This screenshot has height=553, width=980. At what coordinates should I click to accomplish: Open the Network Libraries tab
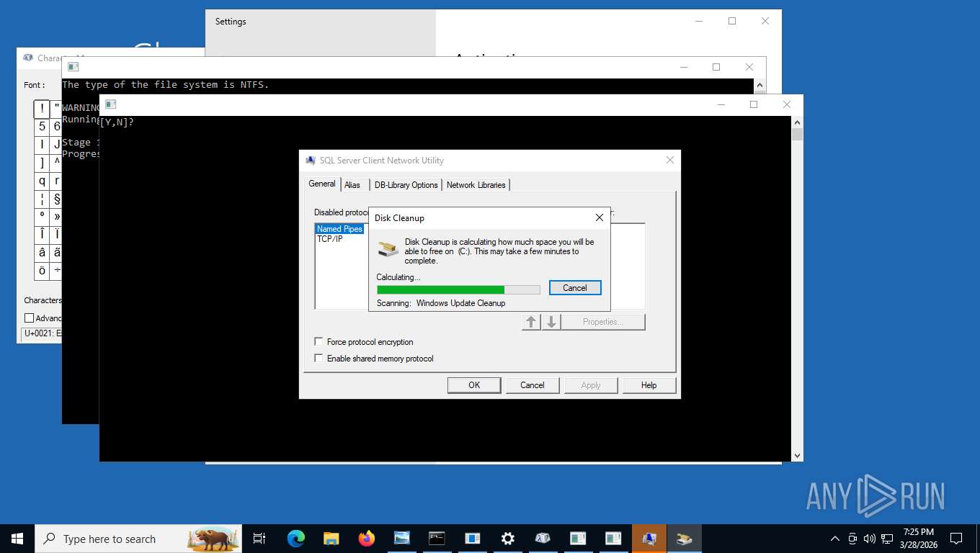coord(476,185)
